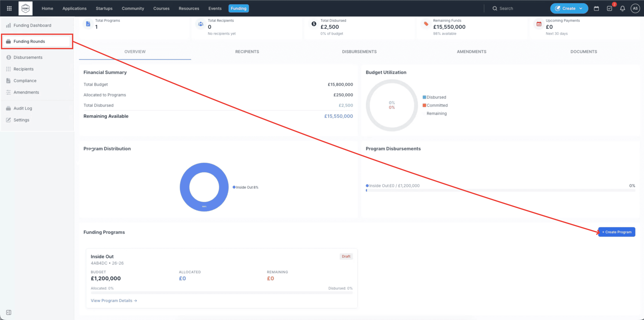Open the tasks checklist icon with badge
Viewport: 644px width, 320px height.
point(609,9)
